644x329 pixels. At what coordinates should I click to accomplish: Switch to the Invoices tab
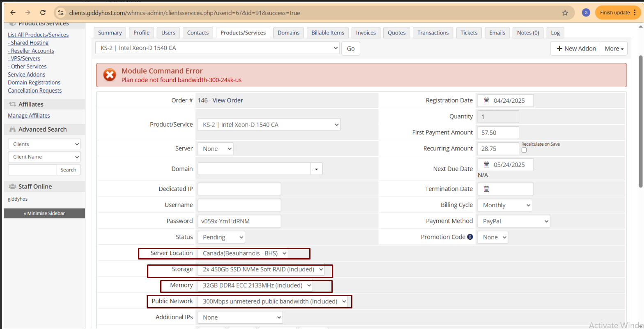pos(366,33)
